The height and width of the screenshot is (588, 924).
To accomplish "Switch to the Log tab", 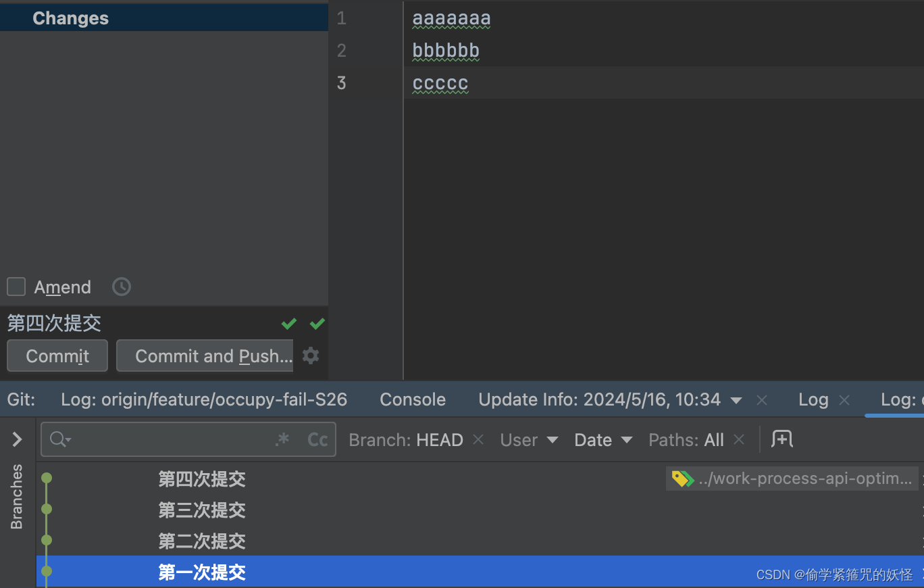I will tap(813, 399).
